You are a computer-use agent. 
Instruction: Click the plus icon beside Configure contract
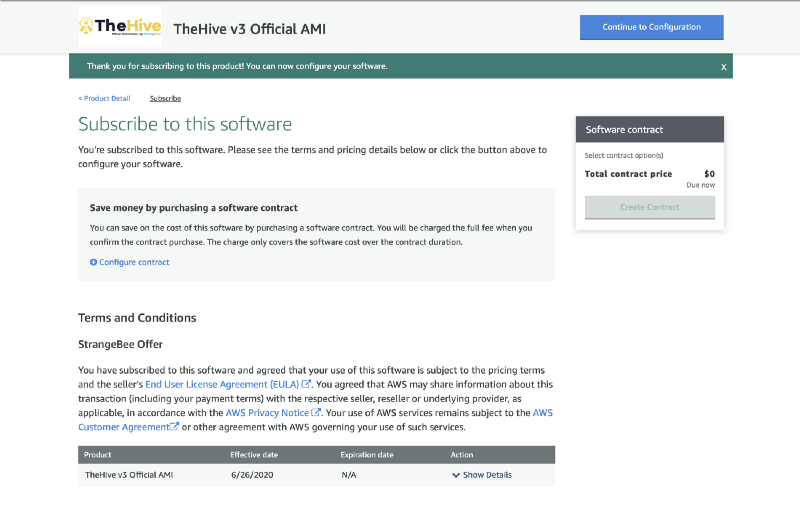[93, 262]
